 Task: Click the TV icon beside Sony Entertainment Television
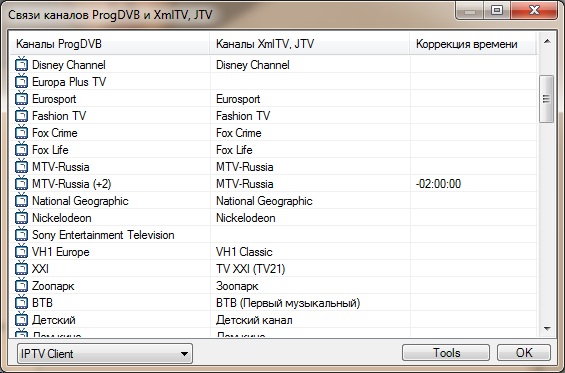(x=21, y=234)
